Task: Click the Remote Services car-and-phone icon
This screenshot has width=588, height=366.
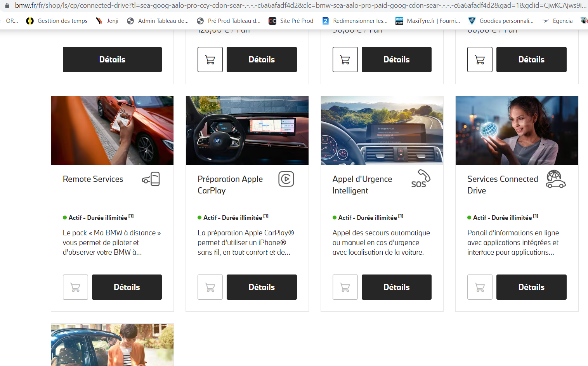Action: (151, 179)
